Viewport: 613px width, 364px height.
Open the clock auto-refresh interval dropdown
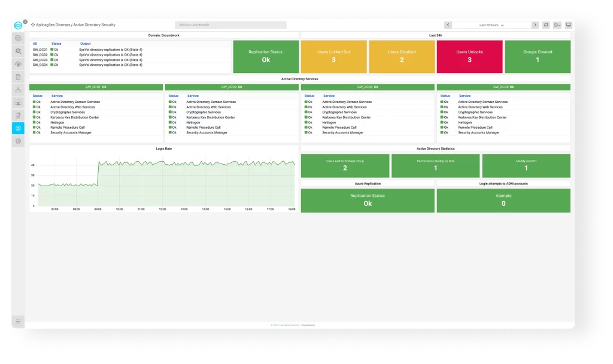tap(557, 25)
